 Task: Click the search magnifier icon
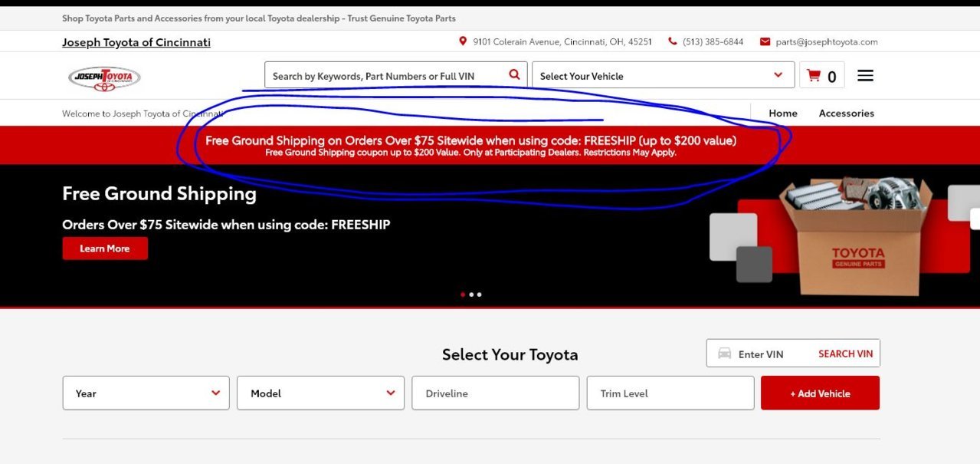pos(514,74)
